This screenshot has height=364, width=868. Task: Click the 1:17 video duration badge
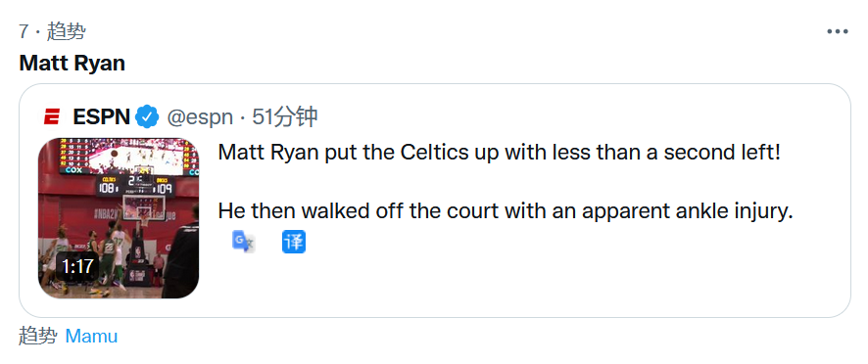pos(77,267)
